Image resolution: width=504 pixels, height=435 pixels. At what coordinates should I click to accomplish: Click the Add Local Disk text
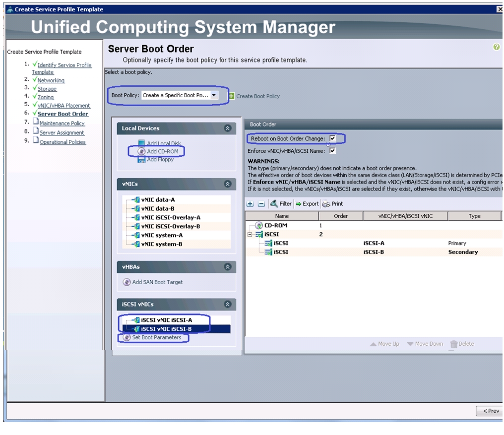tap(164, 143)
